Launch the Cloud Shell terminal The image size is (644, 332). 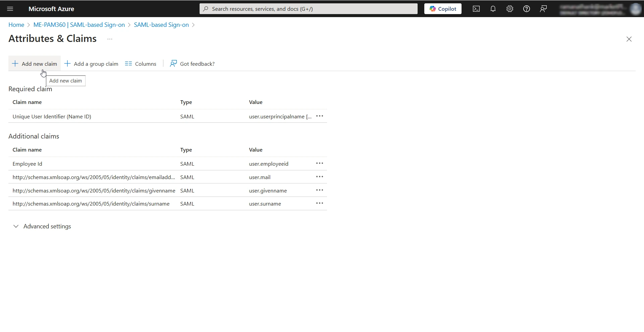point(476,9)
